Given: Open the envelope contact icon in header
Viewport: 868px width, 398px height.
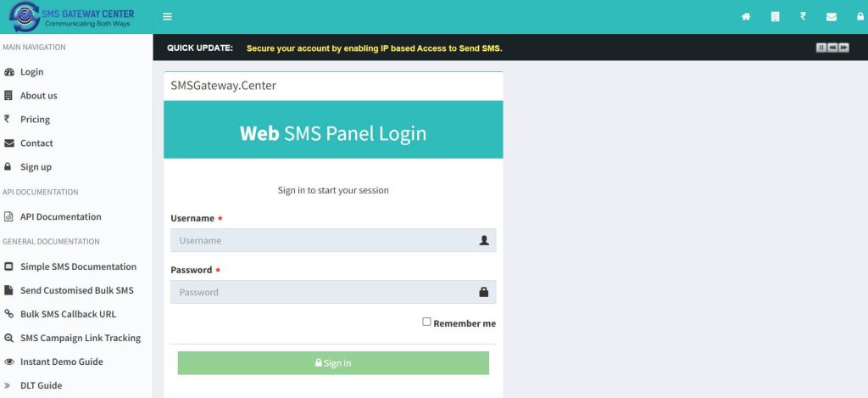Looking at the screenshot, I should point(832,17).
